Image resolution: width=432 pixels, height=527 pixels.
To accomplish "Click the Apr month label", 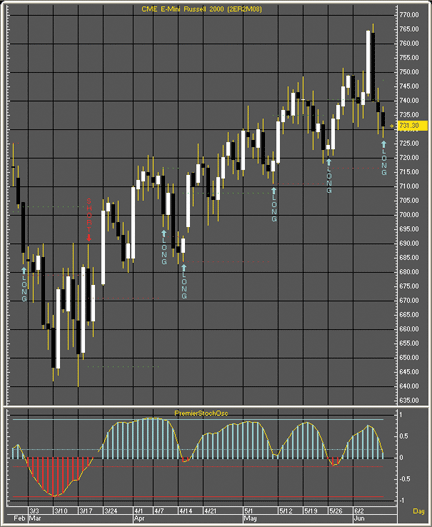I will tap(139, 519).
